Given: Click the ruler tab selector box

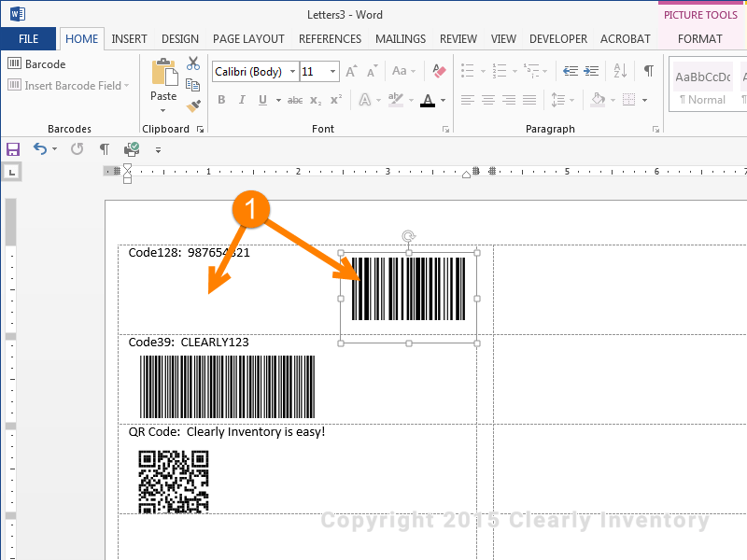Looking at the screenshot, I should click(12, 173).
